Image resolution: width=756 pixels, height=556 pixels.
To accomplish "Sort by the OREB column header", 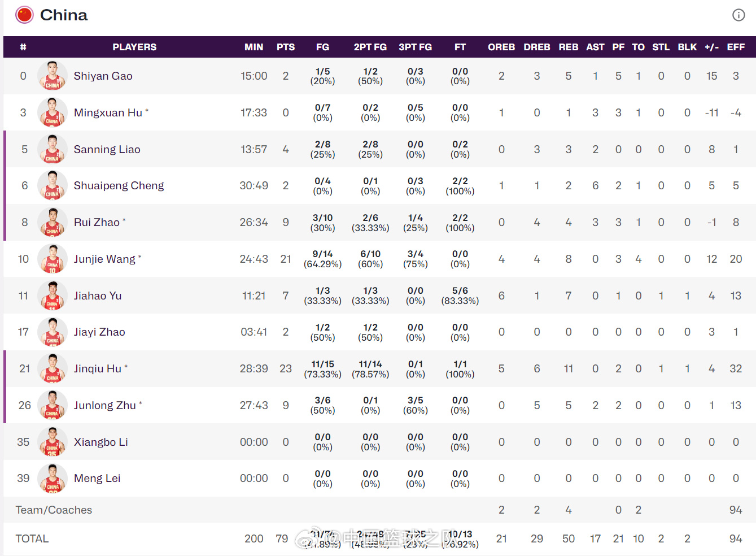I will pyautogui.click(x=501, y=47).
